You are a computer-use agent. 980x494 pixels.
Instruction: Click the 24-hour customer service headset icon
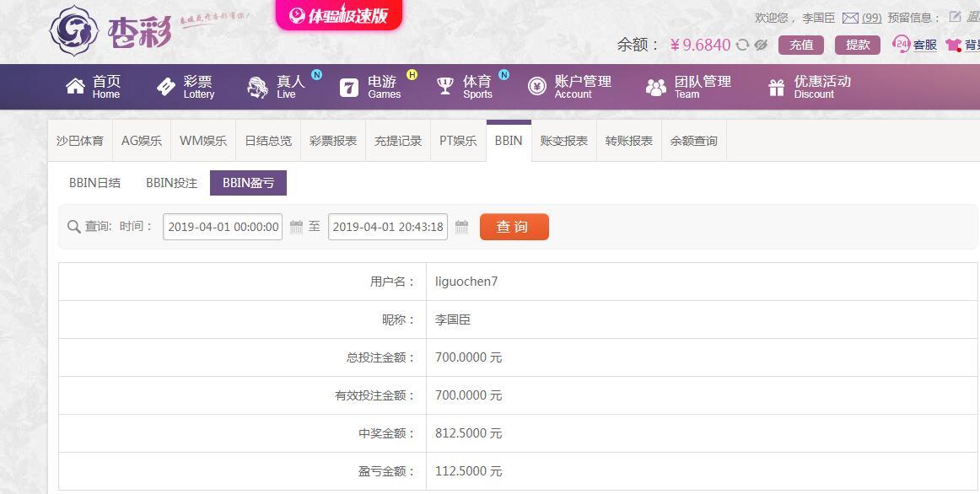click(x=902, y=45)
